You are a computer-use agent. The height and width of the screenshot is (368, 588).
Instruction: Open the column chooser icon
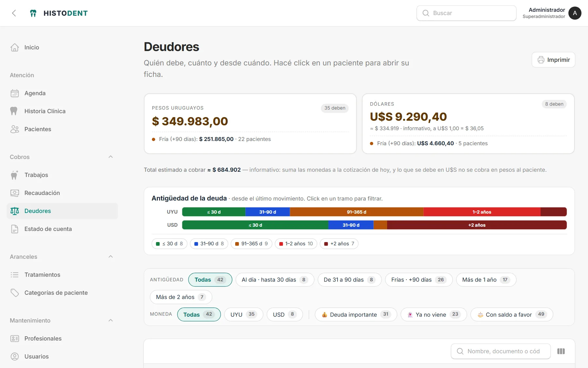[x=561, y=351]
